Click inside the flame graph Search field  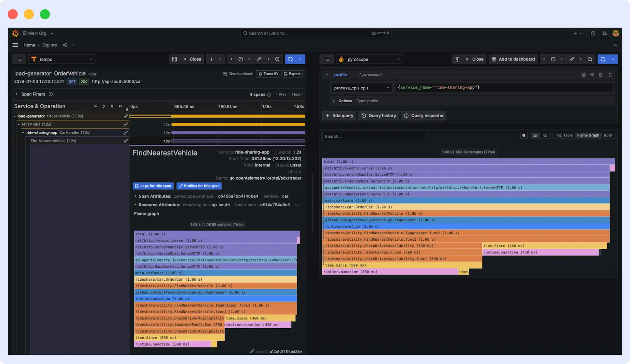point(373,136)
